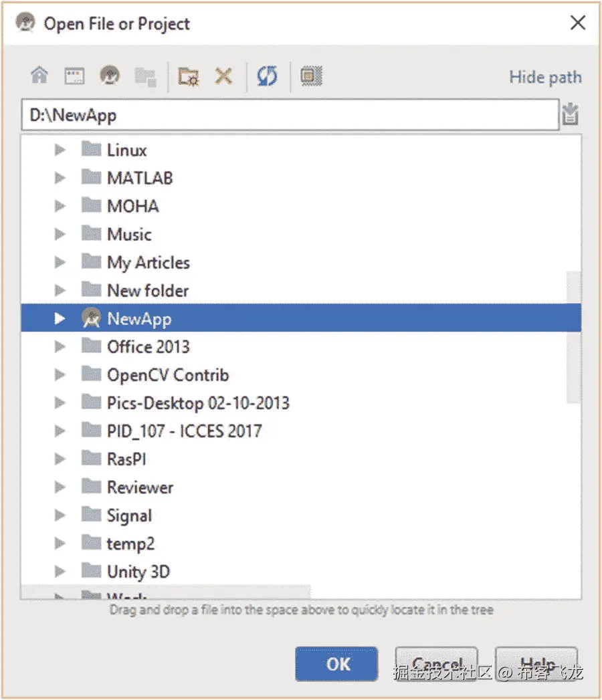Open the Help dialog

[536, 664]
